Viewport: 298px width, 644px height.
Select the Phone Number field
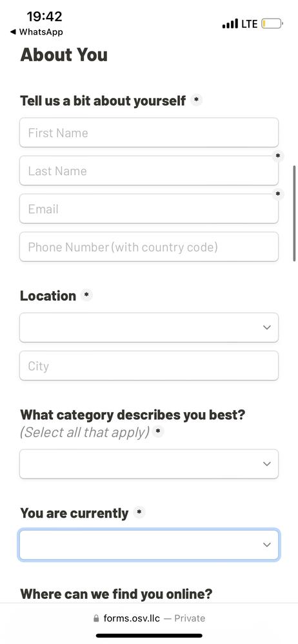148,247
